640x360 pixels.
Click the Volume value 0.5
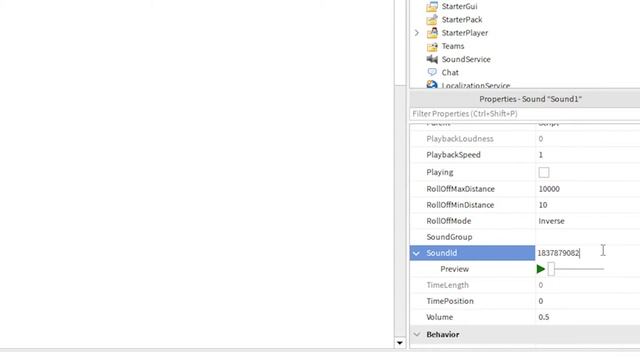544,317
